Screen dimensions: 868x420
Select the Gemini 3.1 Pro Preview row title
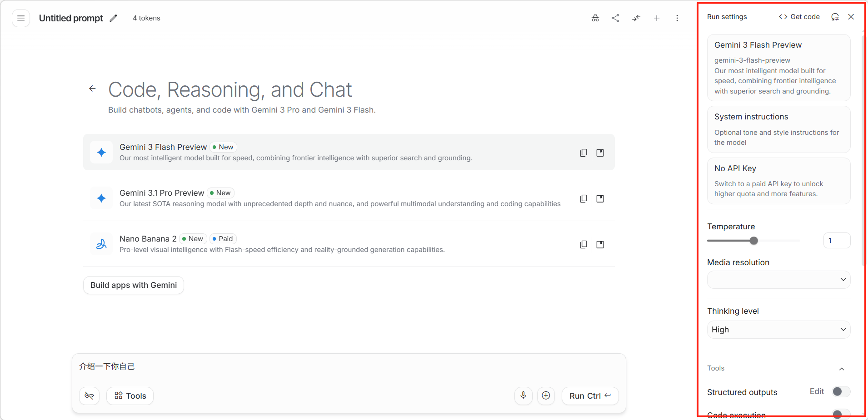(x=162, y=193)
